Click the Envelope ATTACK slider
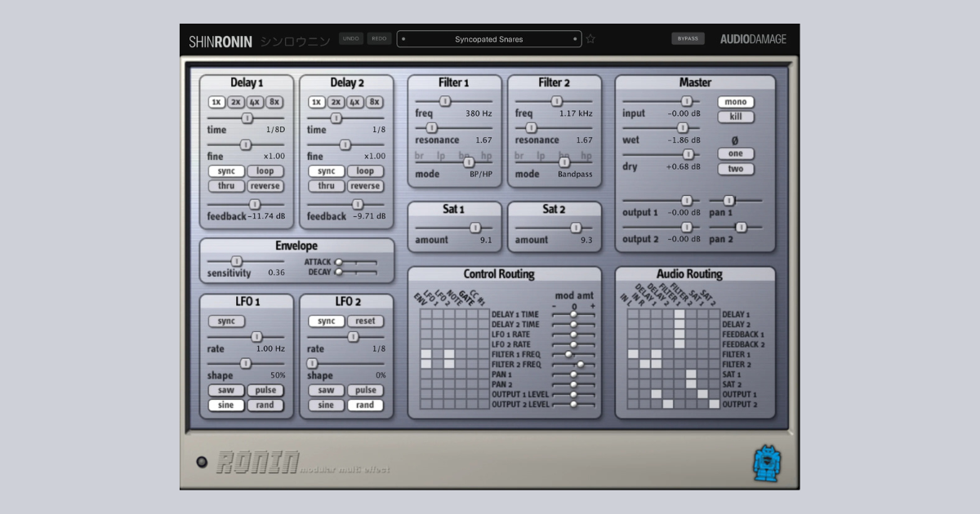Screen dimensions: 980x514 356,262
